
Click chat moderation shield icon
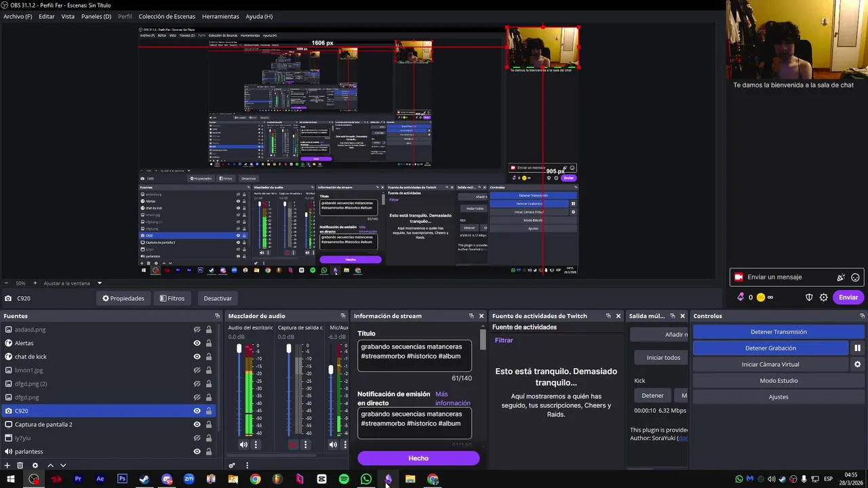point(809,297)
